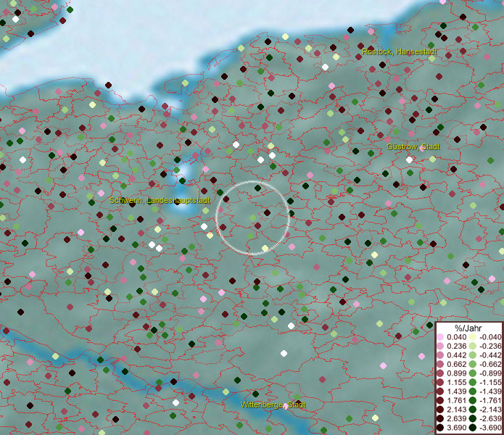
Task: Select the color swatch next to 0.040
Action: pos(440,337)
